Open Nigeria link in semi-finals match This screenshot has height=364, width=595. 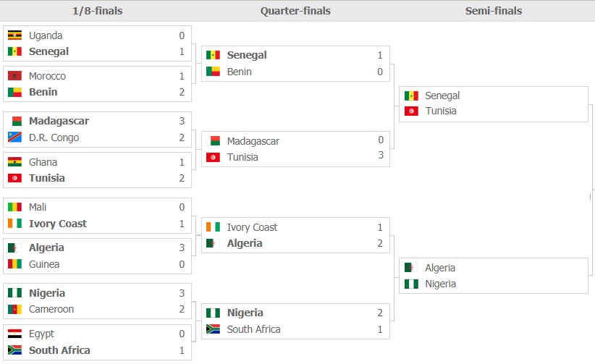(440, 284)
